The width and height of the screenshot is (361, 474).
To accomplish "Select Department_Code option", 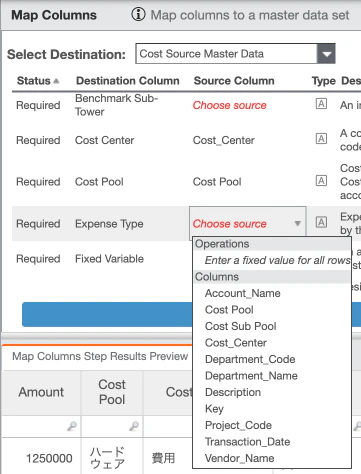I will tap(250, 359).
